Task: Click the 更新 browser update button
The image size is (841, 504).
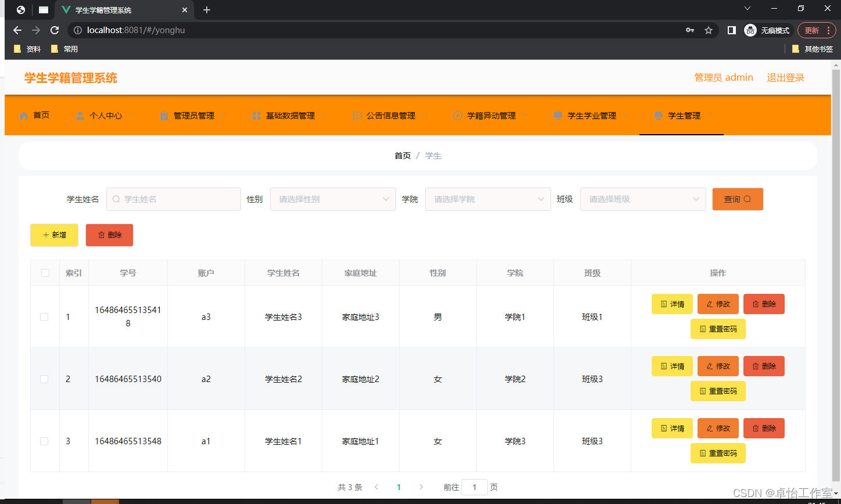Action: click(x=817, y=30)
